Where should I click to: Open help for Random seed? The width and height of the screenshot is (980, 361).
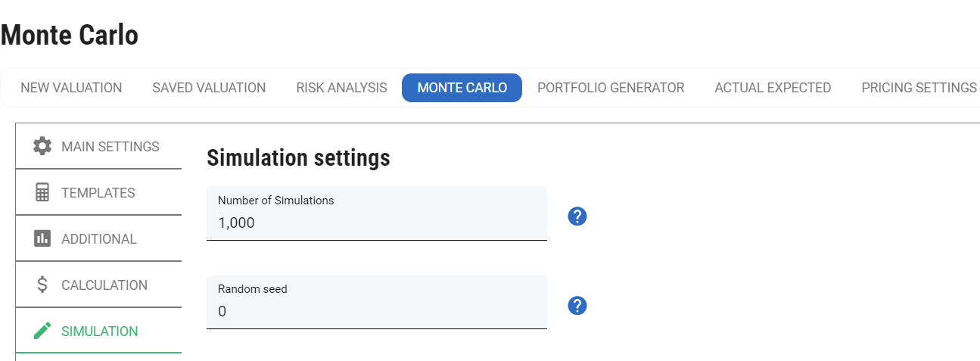click(577, 306)
